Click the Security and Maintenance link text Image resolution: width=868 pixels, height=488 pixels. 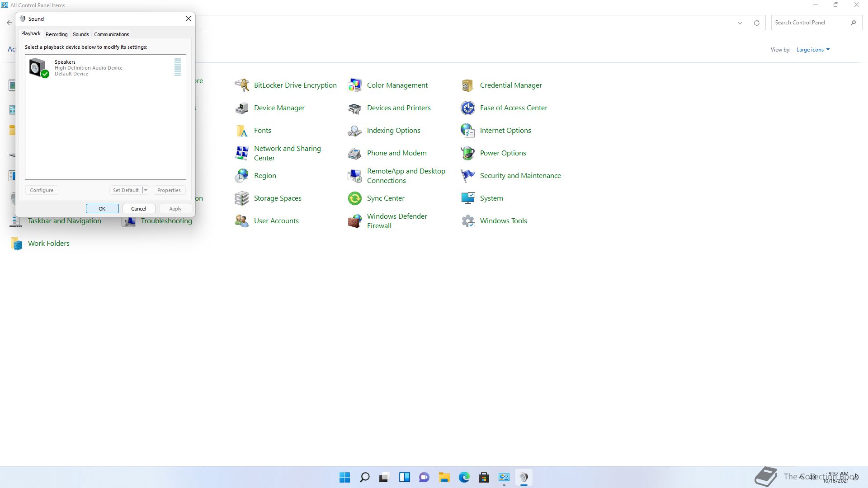520,175
